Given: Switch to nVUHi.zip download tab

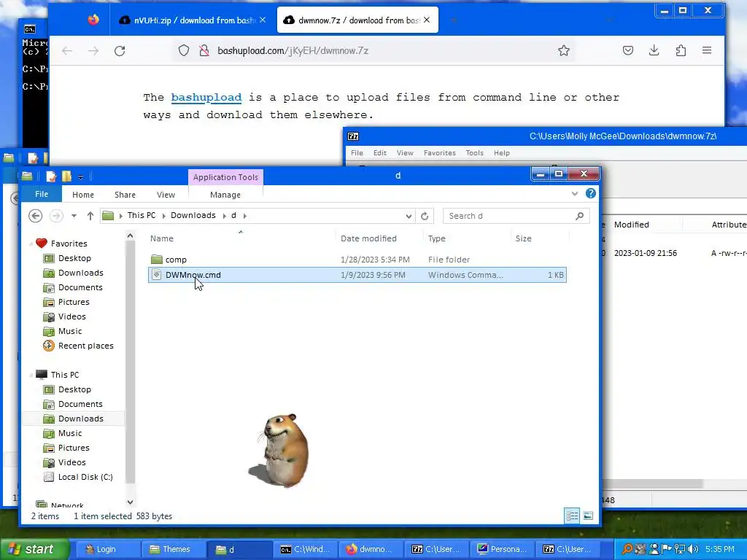Looking at the screenshot, I should [193, 20].
